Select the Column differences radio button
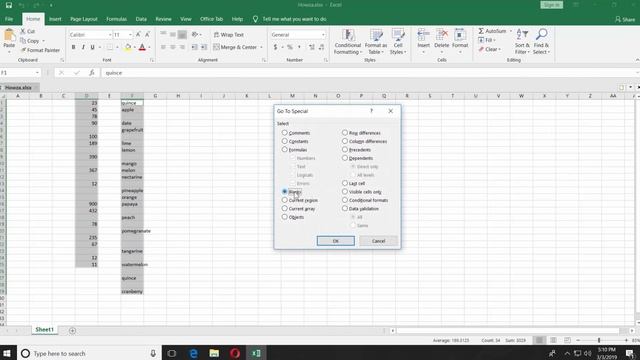640x360 pixels. (345, 141)
